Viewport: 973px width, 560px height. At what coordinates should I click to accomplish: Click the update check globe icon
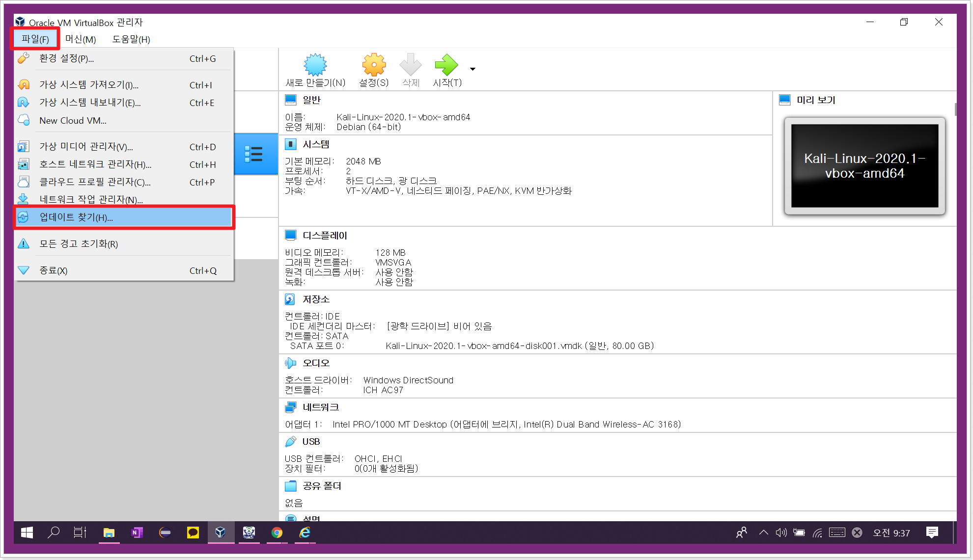tap(24, 217)
